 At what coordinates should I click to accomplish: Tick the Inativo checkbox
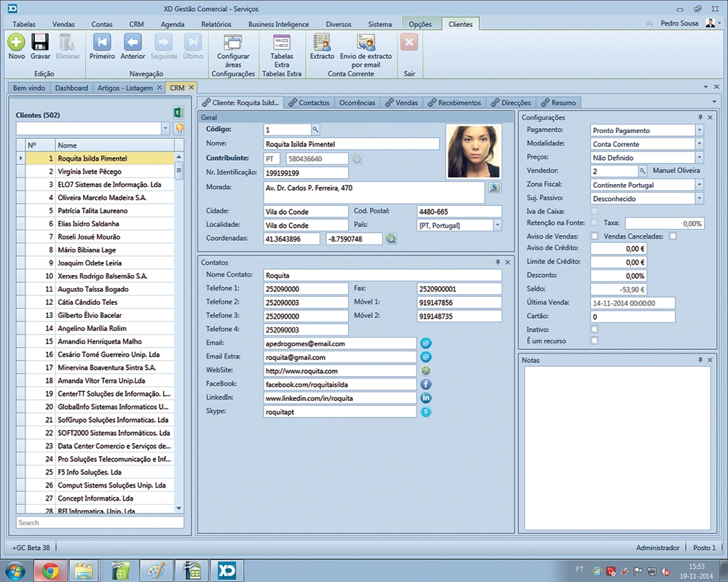(595, 330)
